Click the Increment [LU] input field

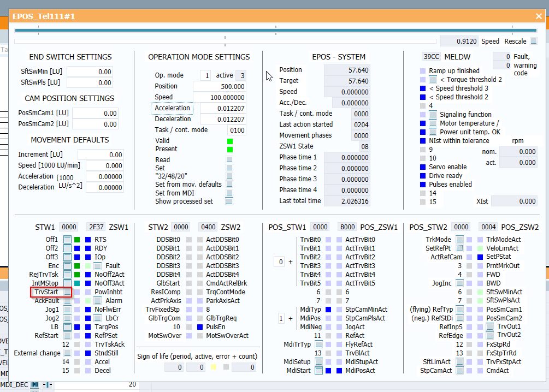101,155
